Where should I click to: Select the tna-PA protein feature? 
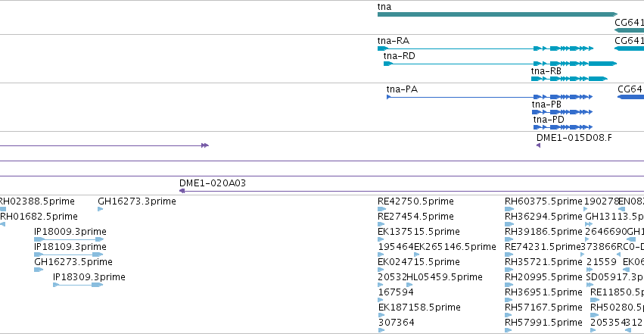[x=490, y=97]
